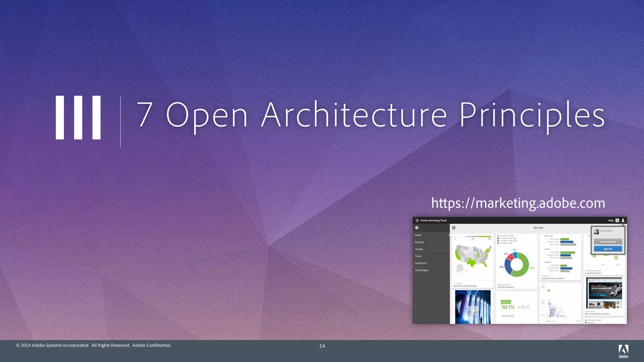The height and width of the screenshot is (362, 644).
Task: Click the US map heatmap card
Action: coord(473,261)
